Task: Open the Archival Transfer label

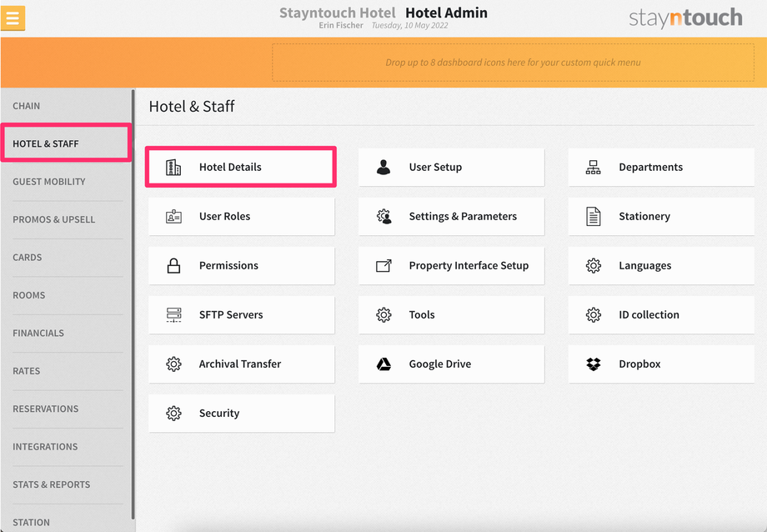Action: (240, 364)
